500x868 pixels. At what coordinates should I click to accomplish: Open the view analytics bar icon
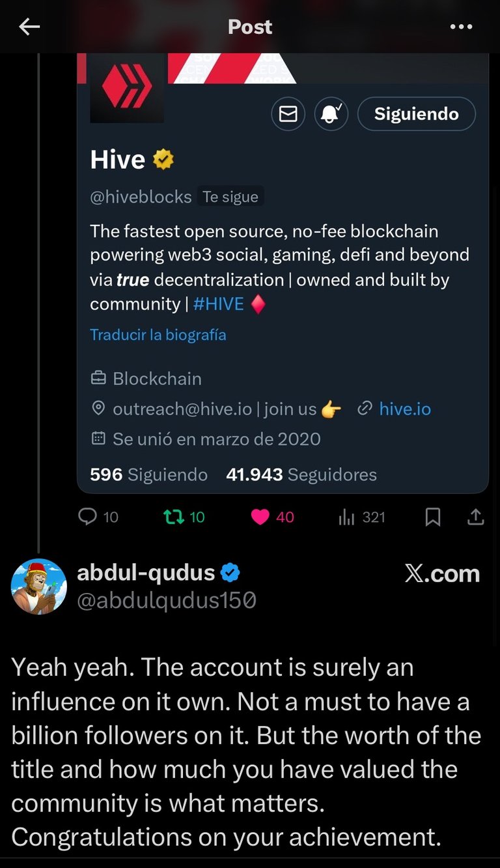click(x=346, y=517)
